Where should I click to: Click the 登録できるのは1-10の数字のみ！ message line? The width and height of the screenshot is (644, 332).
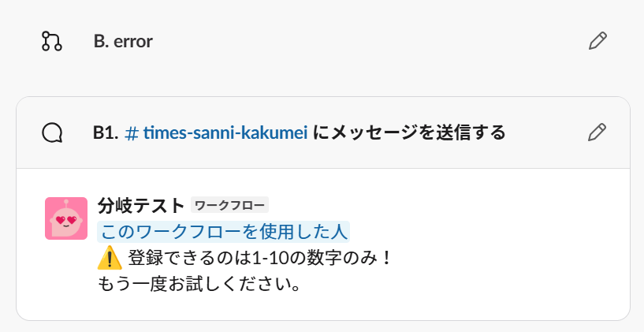259,259
